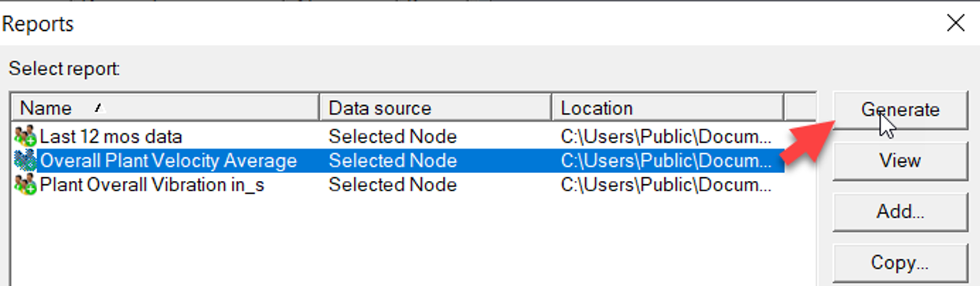980x286 pixels.
Task: Select the Overall Plant Velocity Average row
Action: [399, 160]
